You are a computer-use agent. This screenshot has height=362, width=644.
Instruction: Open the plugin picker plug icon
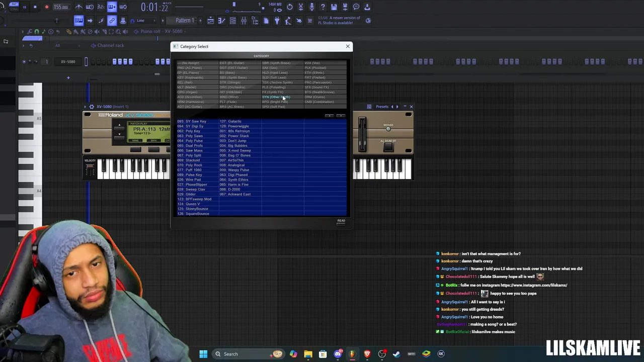click(277, 21)
